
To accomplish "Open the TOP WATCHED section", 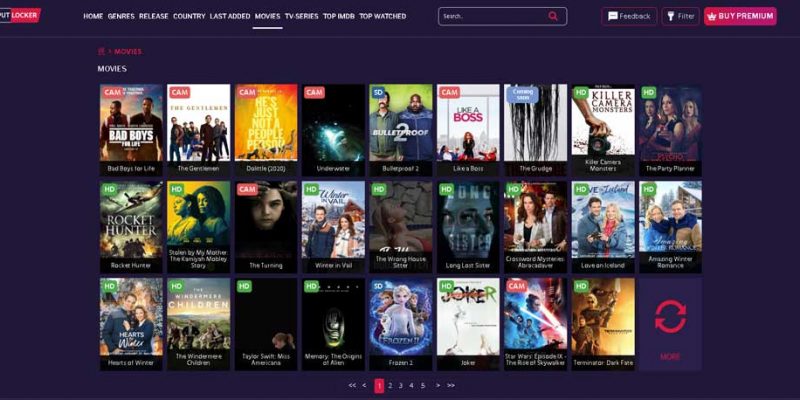I will 383,16.
